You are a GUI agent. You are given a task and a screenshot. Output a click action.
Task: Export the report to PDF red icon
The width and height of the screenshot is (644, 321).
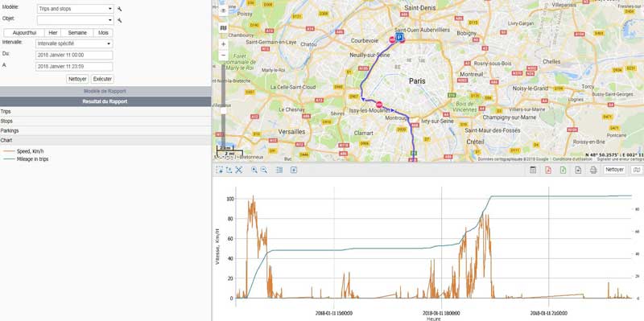(548, 170)
